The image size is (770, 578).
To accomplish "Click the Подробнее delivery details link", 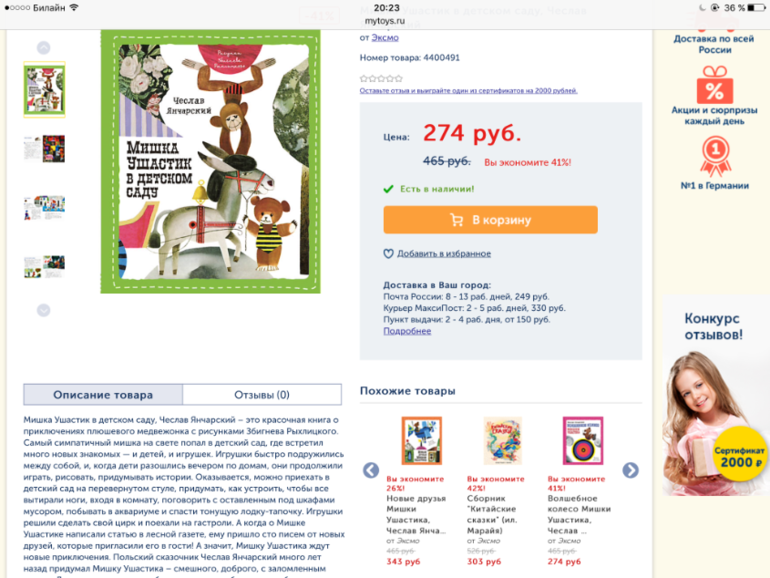I will [407, 331].
